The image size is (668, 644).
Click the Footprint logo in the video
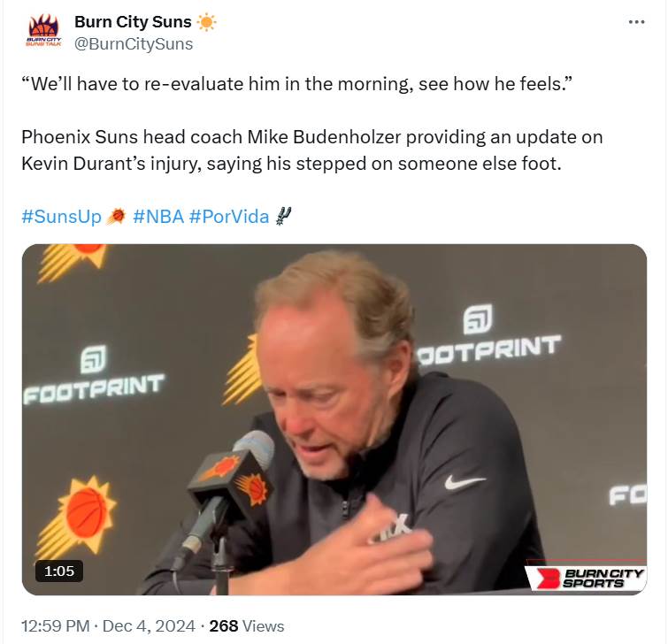point(94,375)
